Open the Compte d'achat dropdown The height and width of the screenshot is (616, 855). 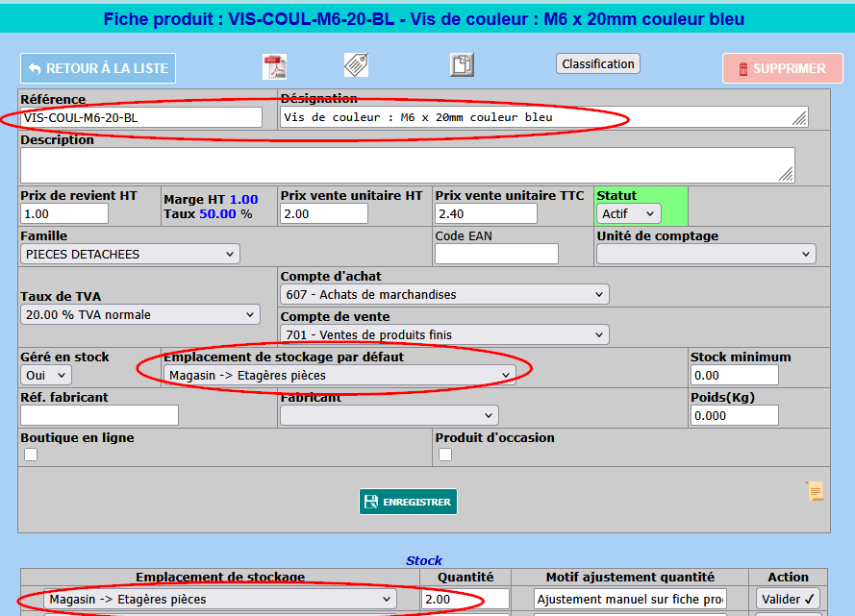pyautogui.click(x=445, y=295)
